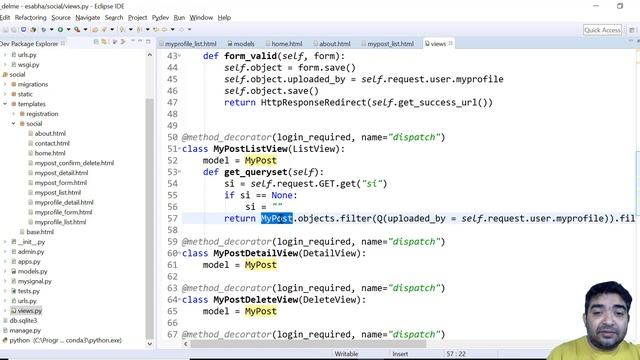This screenshot has height=360, width=640.
Task: Click the editor horizontal scrollbar thumb
Action: (x=308, y=344)
